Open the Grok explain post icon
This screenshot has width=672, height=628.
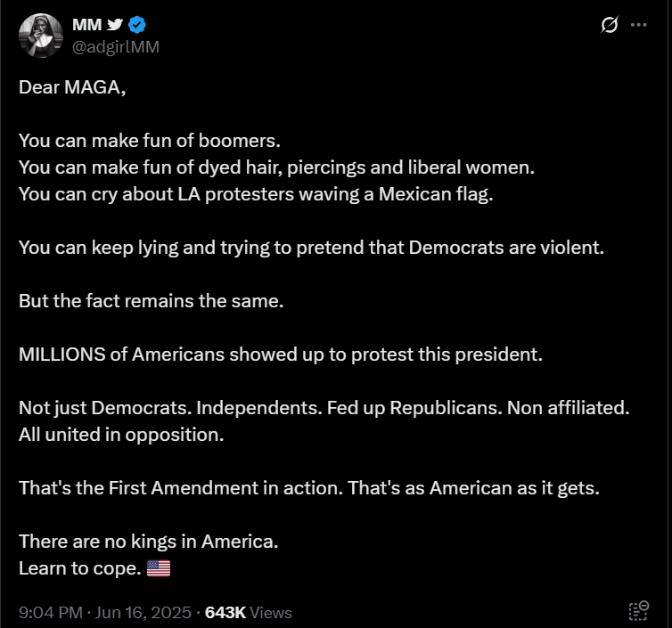(x=609, y=25)
